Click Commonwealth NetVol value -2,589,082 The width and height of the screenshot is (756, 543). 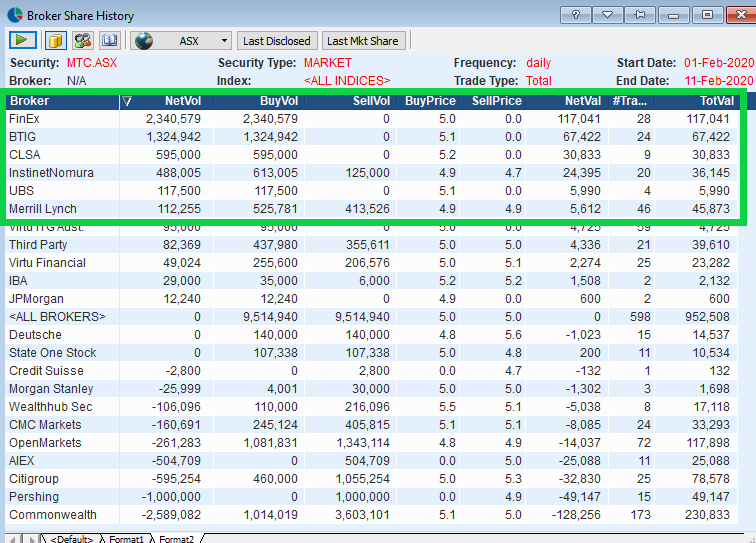(x=171, y=515)
